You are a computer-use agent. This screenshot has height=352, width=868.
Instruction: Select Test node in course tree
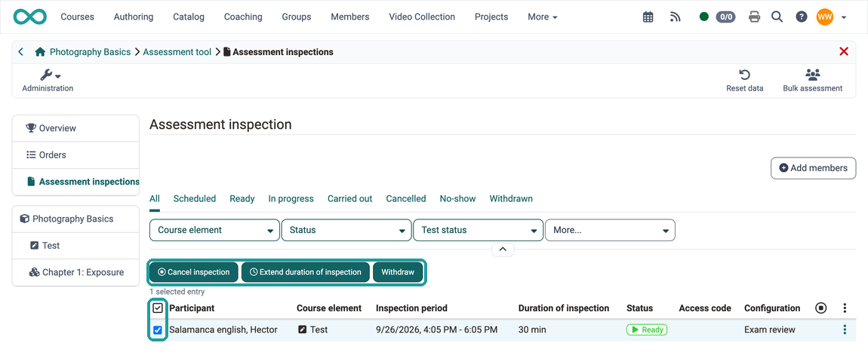(75, 246)
